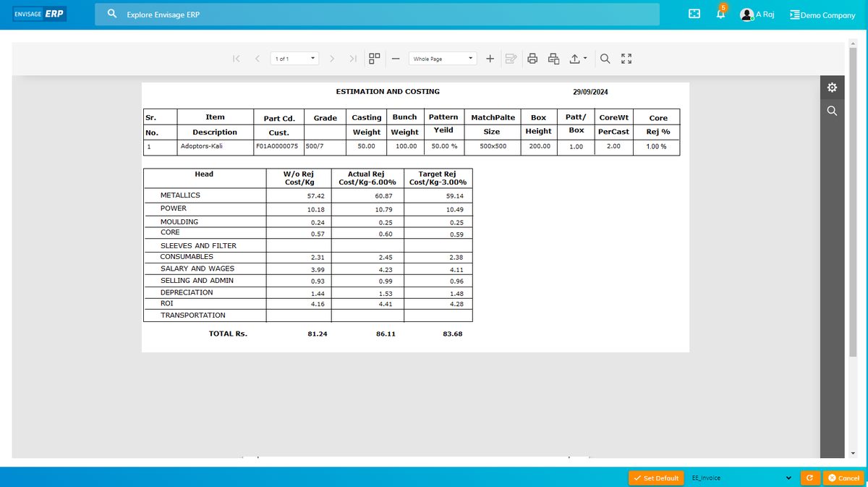Click the orange refresh button
The image size is (868, 487).
tap(809, 478)
